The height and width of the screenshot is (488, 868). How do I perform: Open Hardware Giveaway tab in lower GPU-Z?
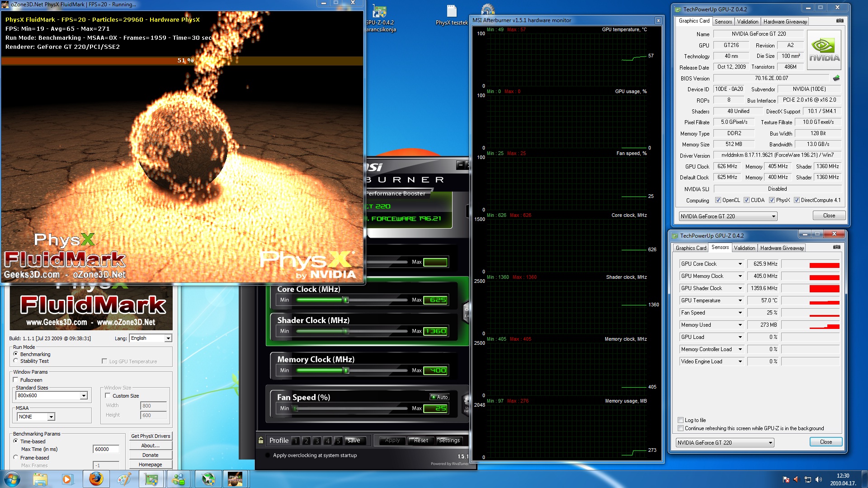pyautogui.click(x=782, y=248)
